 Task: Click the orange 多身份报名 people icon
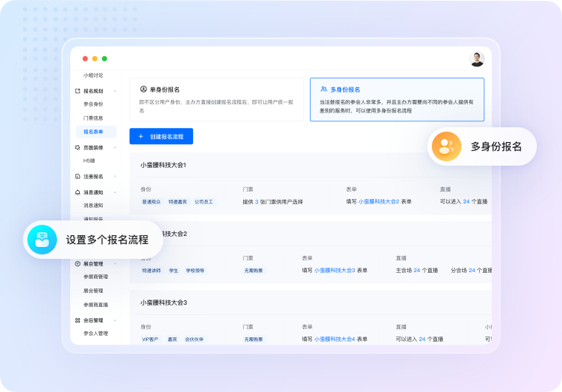[446, 146]
